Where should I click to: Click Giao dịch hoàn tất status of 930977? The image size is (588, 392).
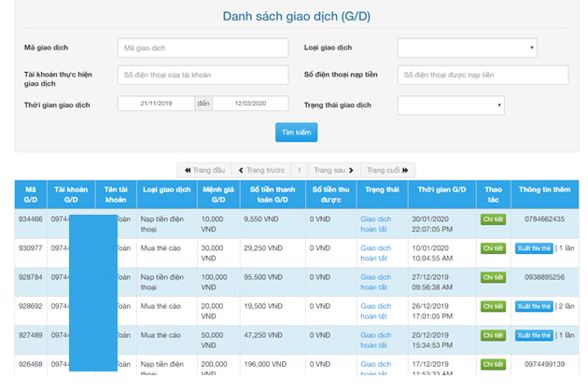376,253
